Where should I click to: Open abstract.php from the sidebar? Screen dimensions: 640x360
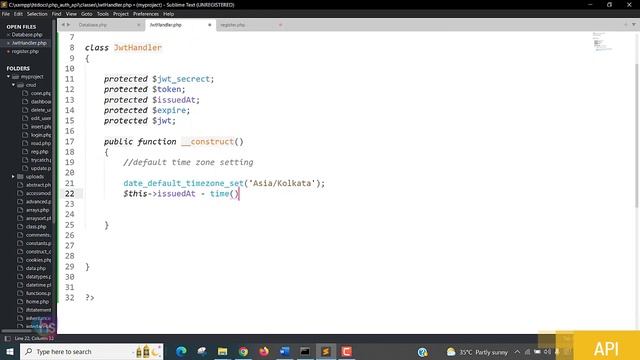click(x=38, y=185)
